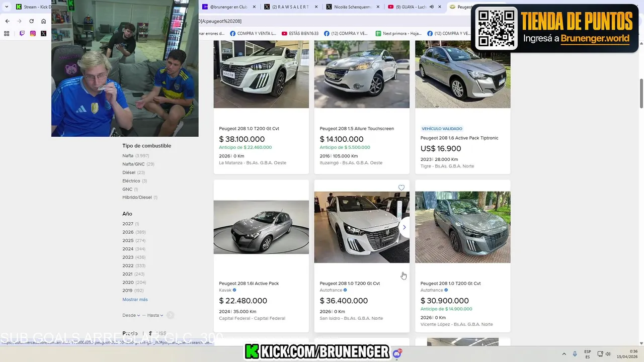This screenshot has height=362, width=644.
Task: Open the $ 38.100.000 Peugeot 208 Gt Cvt listing
Action: tap(249, 129)
